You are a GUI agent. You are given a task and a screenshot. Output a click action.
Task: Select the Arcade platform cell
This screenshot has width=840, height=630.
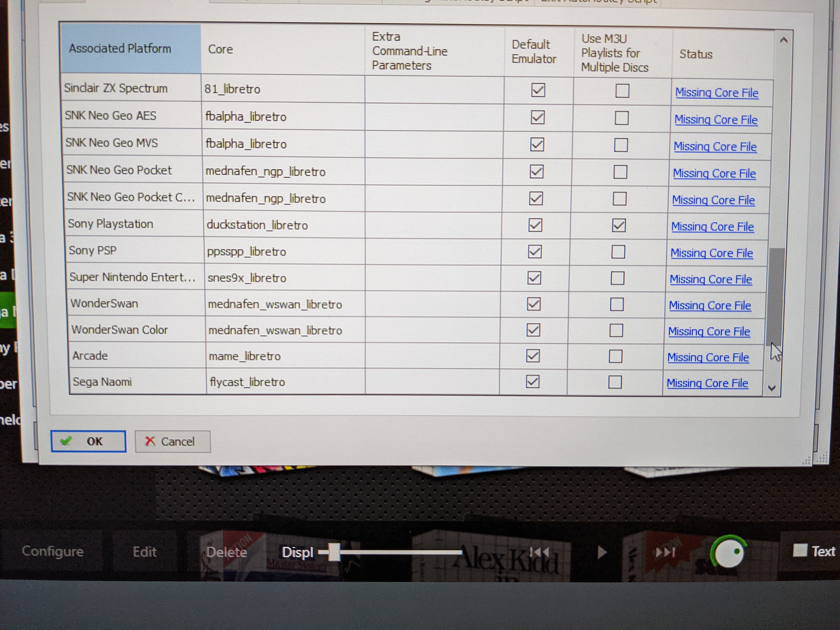(x=138, y=355)
